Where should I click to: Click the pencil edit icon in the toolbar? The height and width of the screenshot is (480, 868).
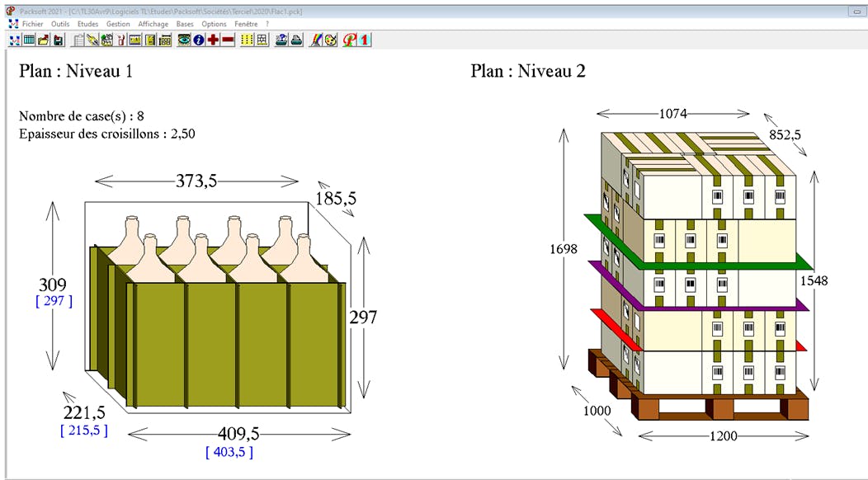point(92,40)
